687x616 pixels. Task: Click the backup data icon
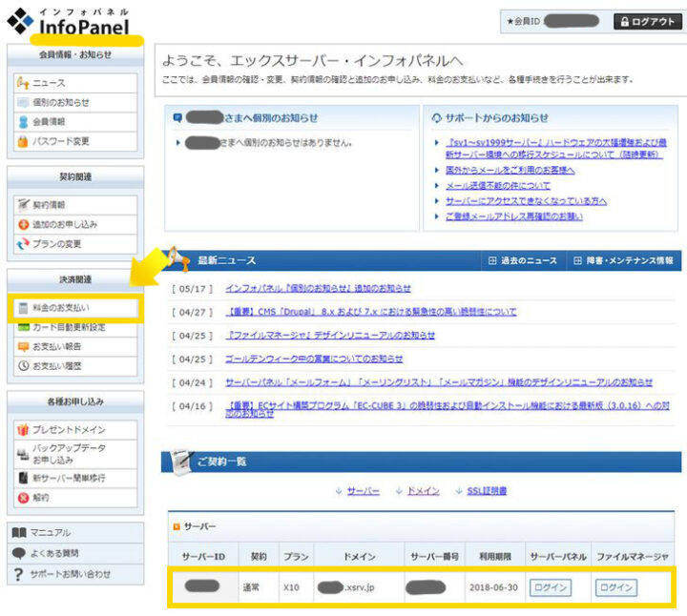tap(23, 454)
